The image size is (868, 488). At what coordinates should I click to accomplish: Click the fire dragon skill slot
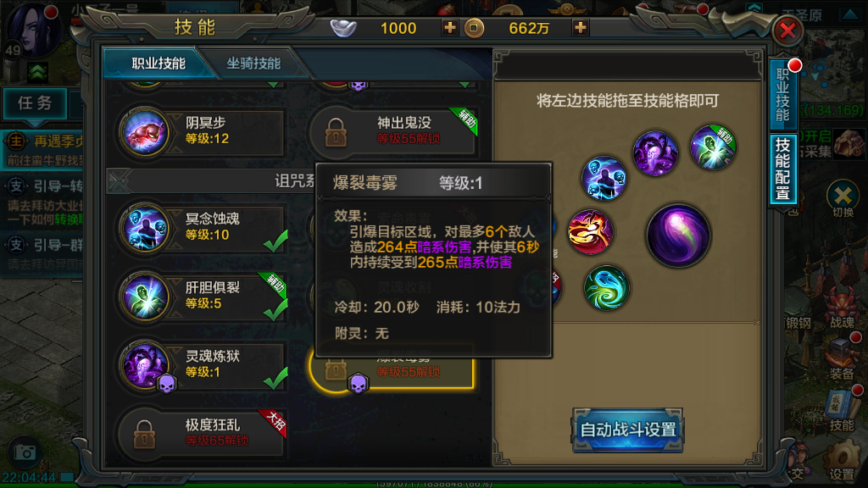click(x=590, y=232)
